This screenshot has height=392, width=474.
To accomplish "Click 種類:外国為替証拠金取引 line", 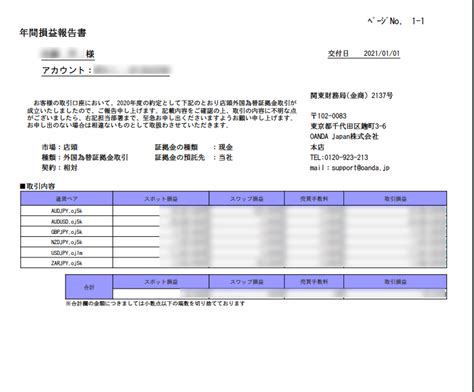I will [x=85, y=157].
